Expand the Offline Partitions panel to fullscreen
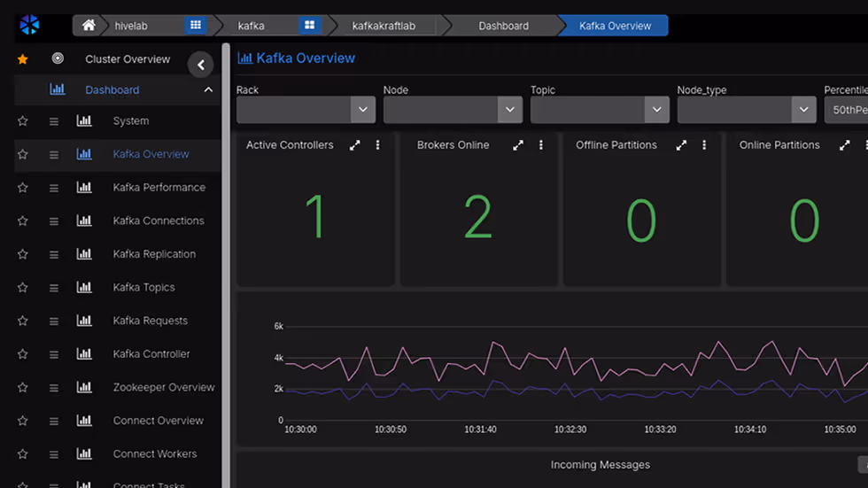Screen dimensions: 868x488 pos(681,145)
